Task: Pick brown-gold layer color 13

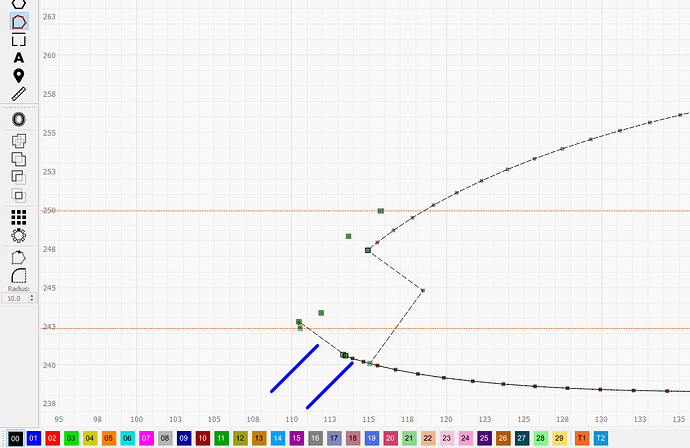Action: click(x=259, y=438)
